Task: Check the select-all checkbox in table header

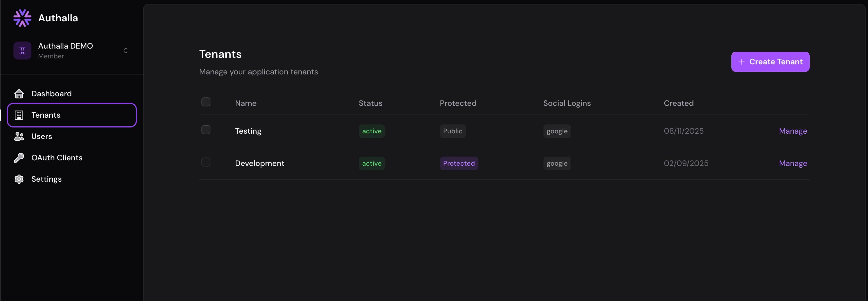Action: 206,102
